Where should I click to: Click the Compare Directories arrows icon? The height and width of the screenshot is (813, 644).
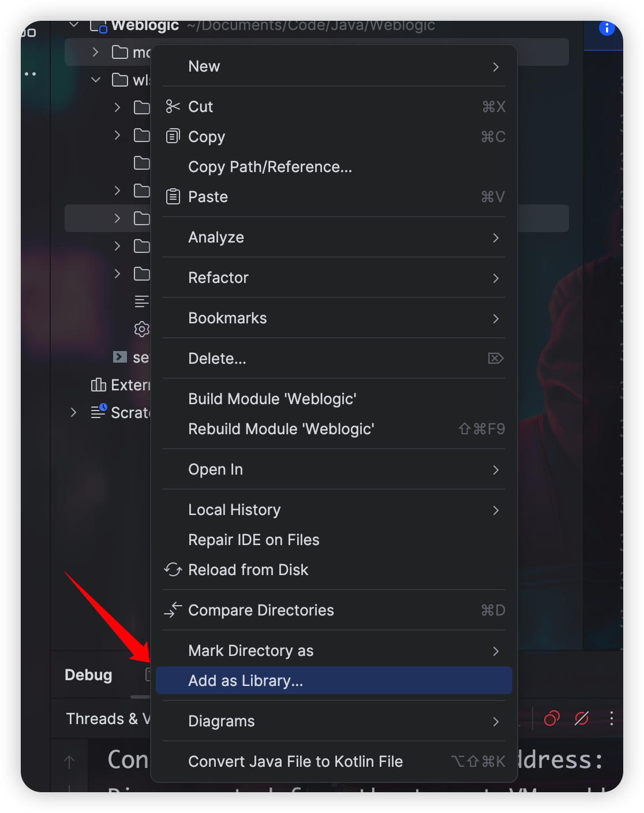pyautogui.click(x=173, y=610)
